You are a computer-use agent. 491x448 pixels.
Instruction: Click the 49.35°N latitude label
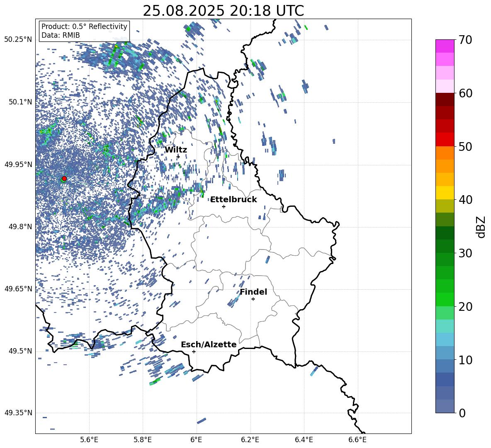[18, 413]
